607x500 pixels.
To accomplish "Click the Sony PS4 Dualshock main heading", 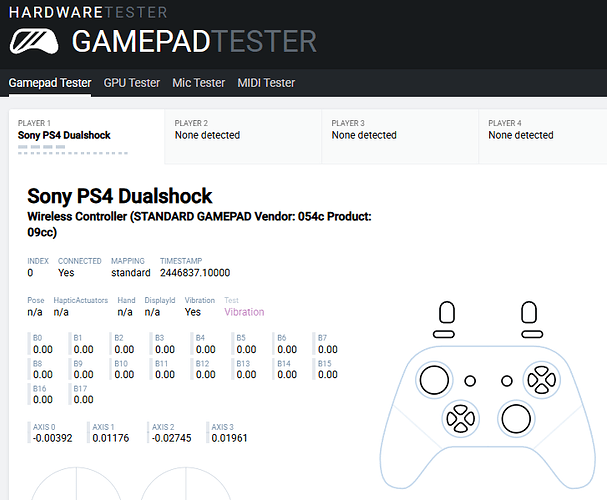I will [120, 196].
